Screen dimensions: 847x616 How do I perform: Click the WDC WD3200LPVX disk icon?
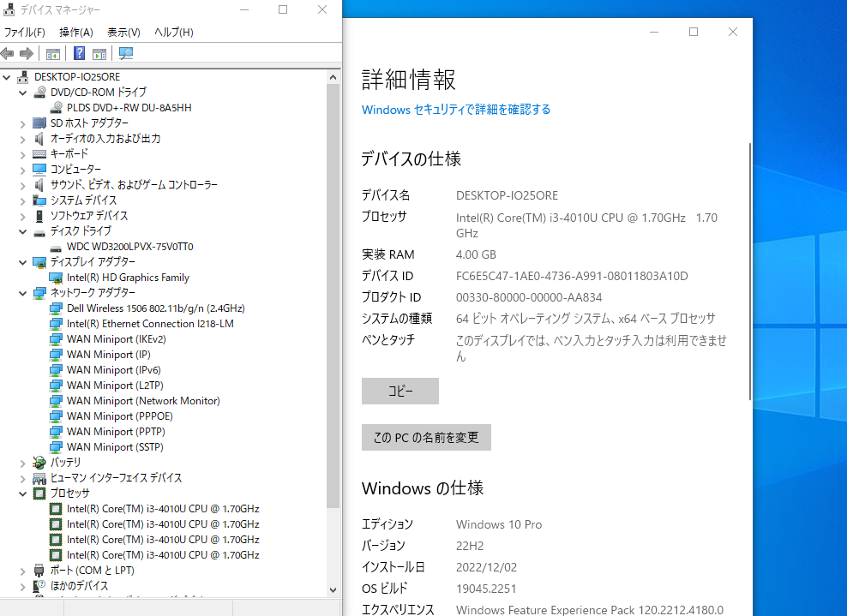coord(56,248)
